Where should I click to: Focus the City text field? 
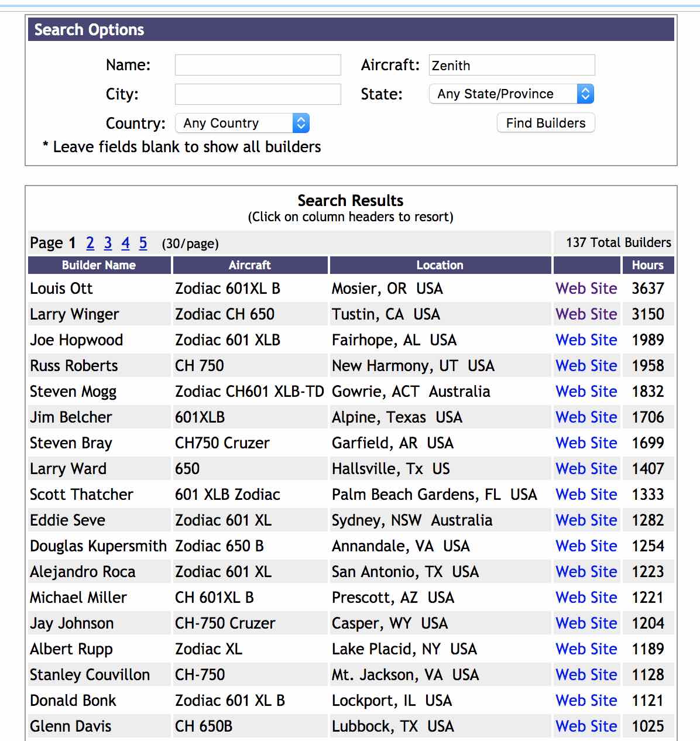pyautogui.click(x=258, y=94)
